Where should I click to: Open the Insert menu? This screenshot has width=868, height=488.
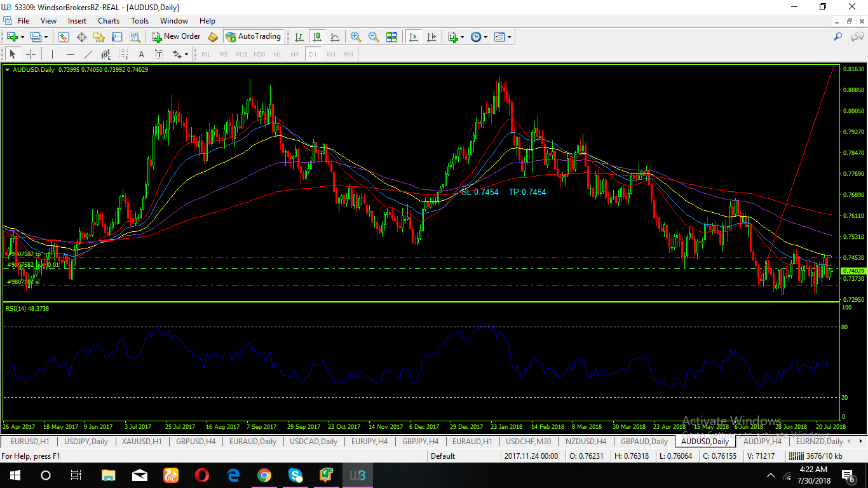pos(78,21)
